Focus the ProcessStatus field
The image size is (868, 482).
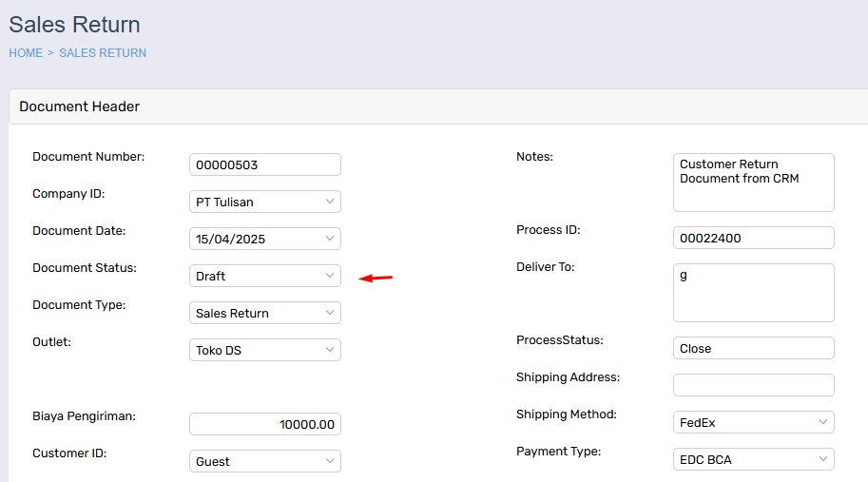(753, 349)
